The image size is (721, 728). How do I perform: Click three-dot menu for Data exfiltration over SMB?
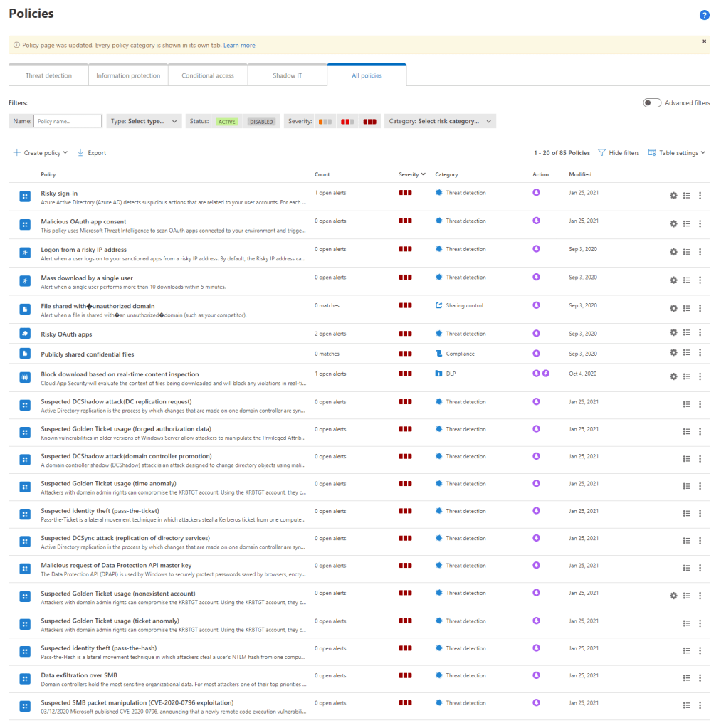[x=700, y=678]
